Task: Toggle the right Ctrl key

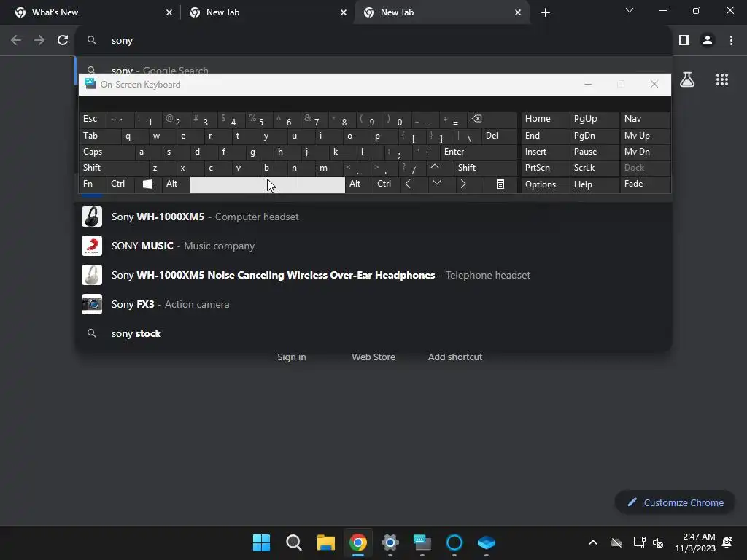Action: (x=387, y=184)
